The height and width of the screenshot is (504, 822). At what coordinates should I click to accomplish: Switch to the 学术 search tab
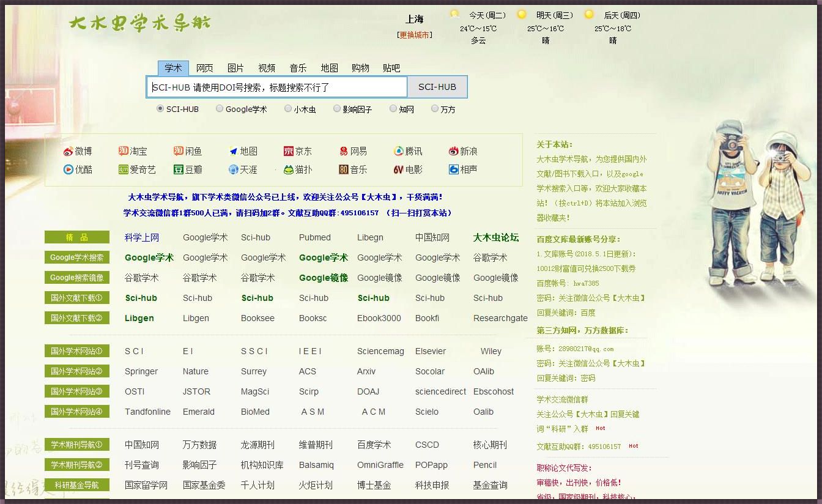(x=173, y=68)
